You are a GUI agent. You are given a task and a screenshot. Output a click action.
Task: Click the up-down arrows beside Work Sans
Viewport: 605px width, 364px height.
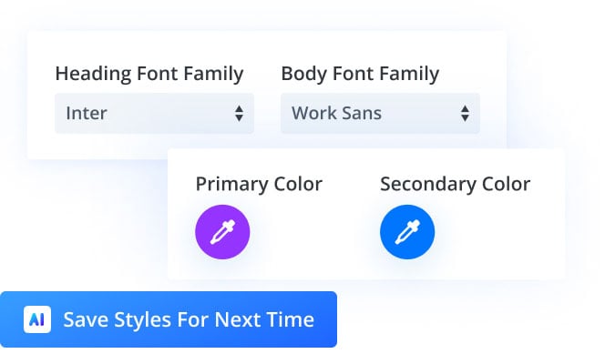coord(465,114)
